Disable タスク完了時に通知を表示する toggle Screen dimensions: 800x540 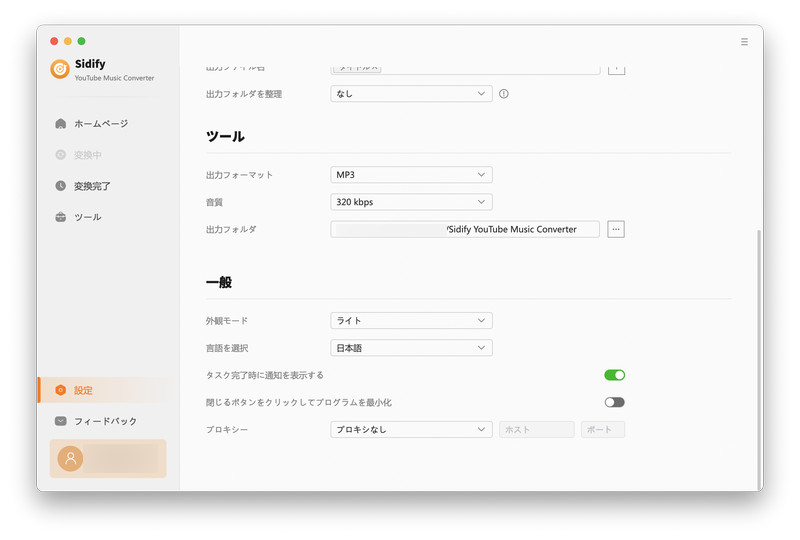(x=614, y=375)
